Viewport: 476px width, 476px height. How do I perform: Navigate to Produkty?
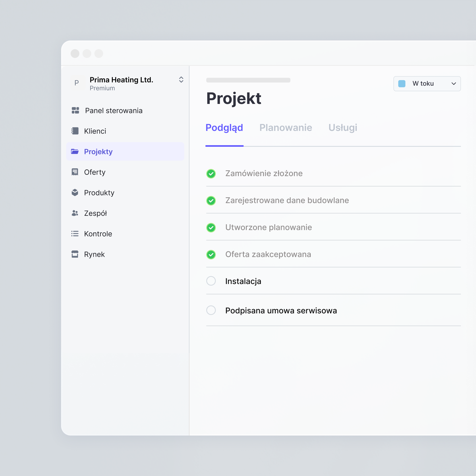pyautogui.click(x=125, y=193)
